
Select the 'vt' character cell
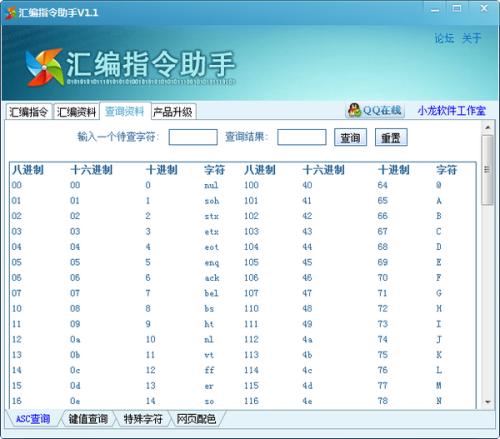point(209,355)
